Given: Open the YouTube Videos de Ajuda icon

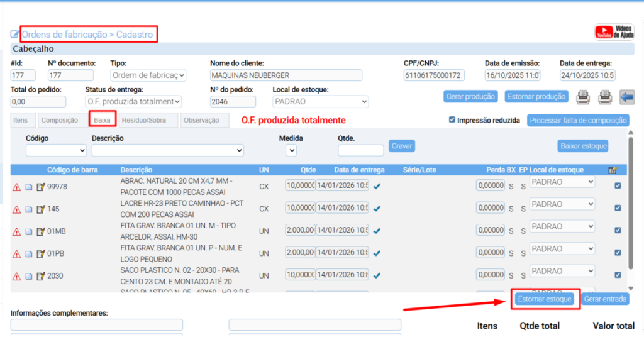Looking at the screenshot, I should point(614,32).
